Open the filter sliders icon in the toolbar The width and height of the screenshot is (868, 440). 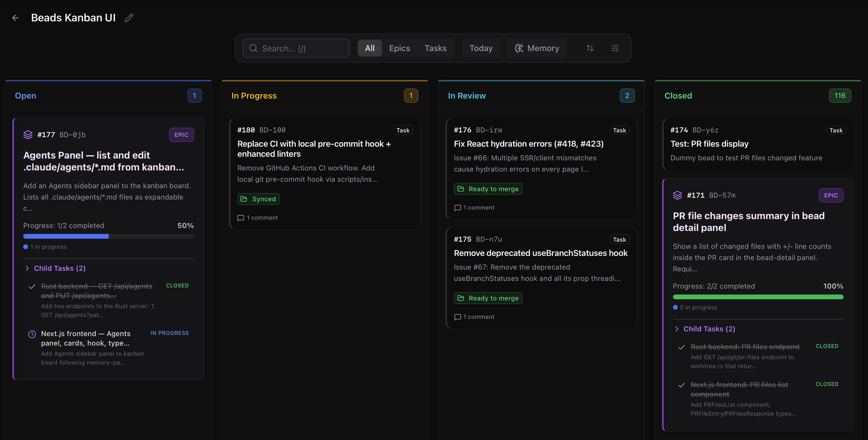(x=615, y=48)
